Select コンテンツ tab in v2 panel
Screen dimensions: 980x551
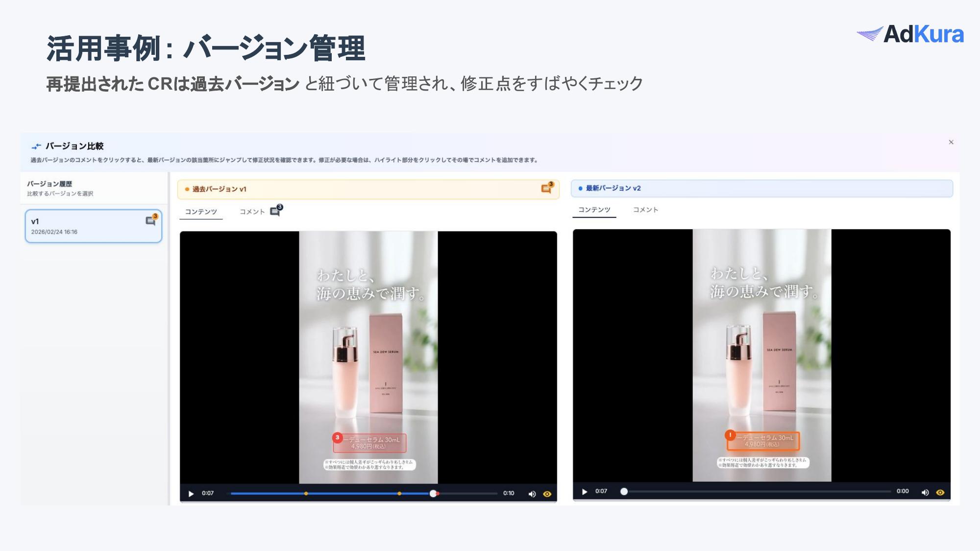click(594, 210)
